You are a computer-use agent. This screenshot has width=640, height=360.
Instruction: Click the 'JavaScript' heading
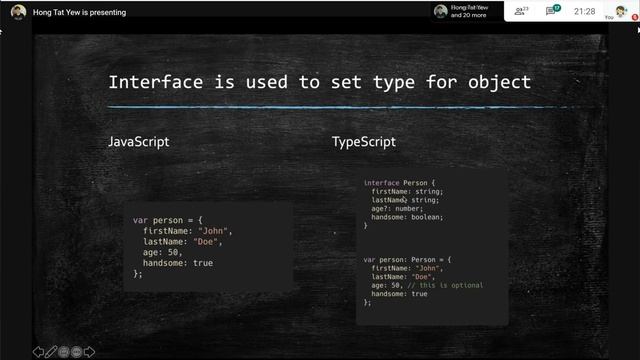[x=139, y=142]
